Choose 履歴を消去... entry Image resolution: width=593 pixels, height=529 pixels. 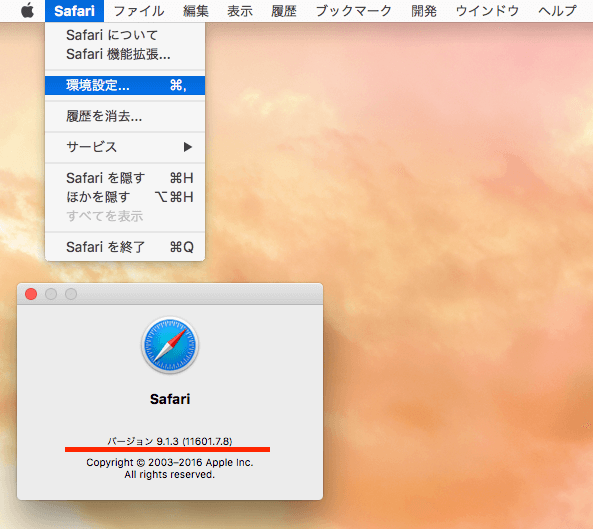point(125,116)
